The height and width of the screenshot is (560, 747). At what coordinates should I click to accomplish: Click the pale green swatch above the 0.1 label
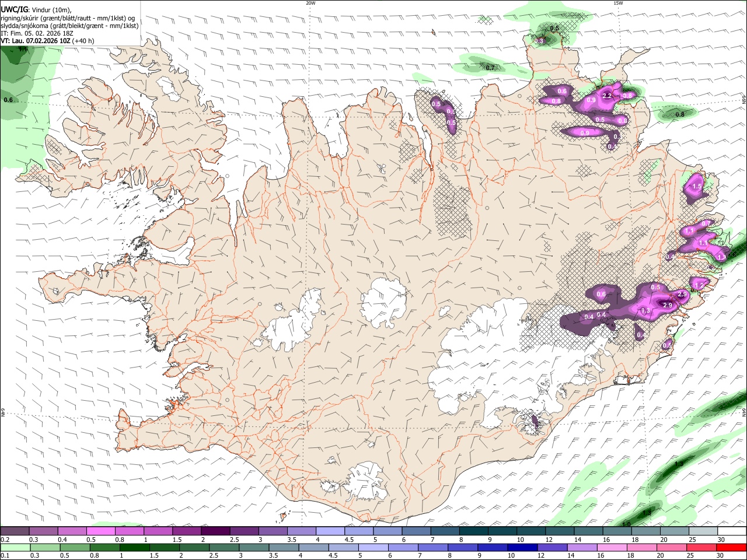(15, 548)
